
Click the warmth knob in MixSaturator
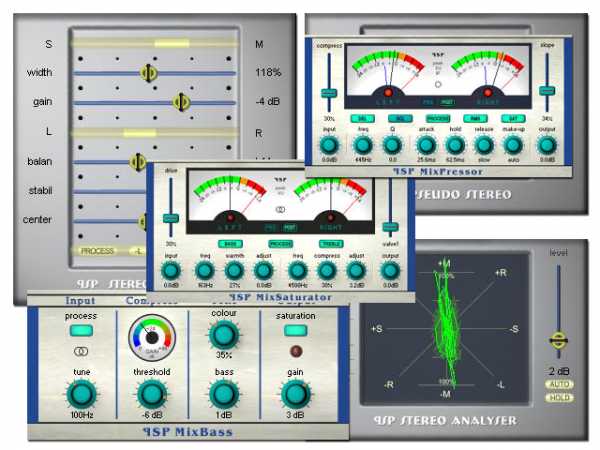click(x=234, y=271)
